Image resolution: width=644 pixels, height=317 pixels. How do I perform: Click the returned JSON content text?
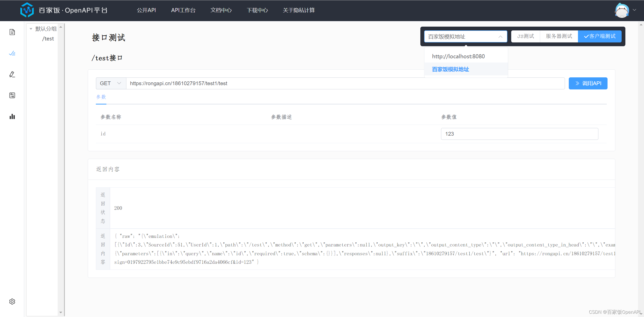click(365, 249)
